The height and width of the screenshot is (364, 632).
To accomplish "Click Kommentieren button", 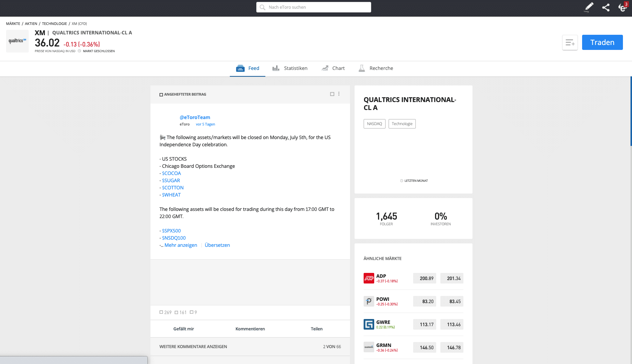I will click(250, 329).
